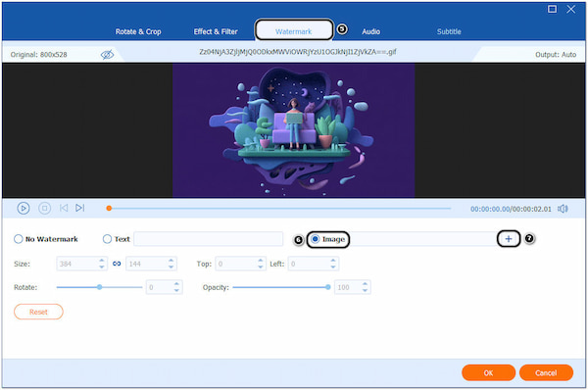Increase the Left position value
588x390 pixels.
pyautogui.click(x=333, y=261)
